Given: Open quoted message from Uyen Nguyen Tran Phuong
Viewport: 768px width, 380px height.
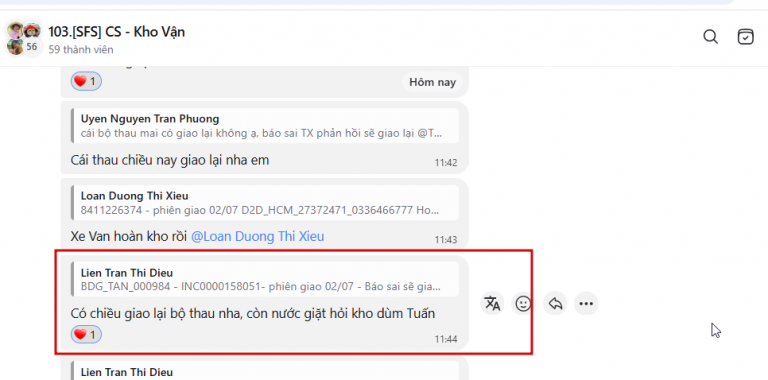Looking at the screenshot, I should coord(265,126).
